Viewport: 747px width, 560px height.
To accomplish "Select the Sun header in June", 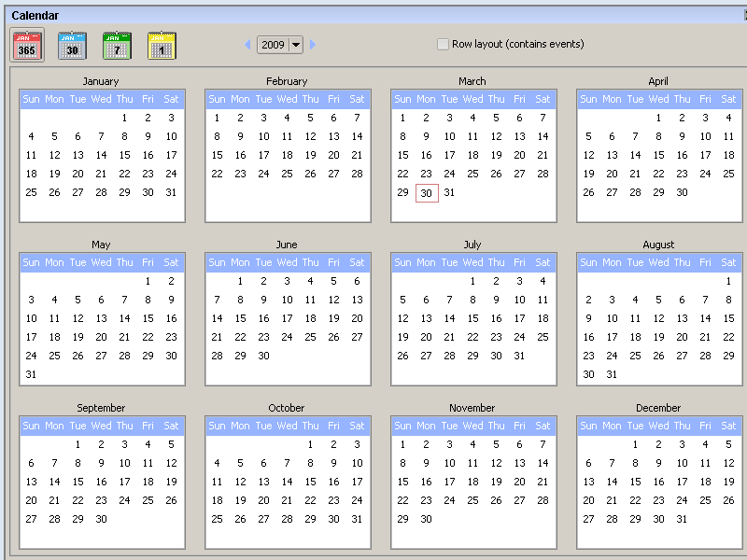I will click(x=217, y=262).
